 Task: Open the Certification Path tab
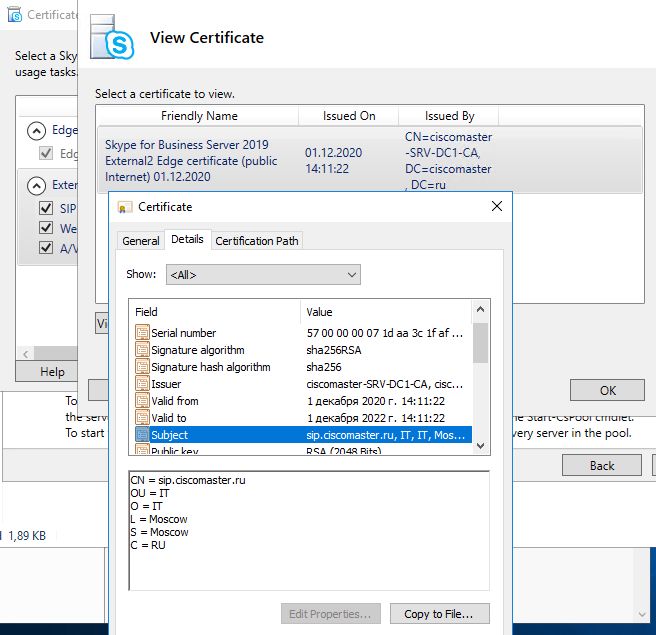click(x=257, y=241)
